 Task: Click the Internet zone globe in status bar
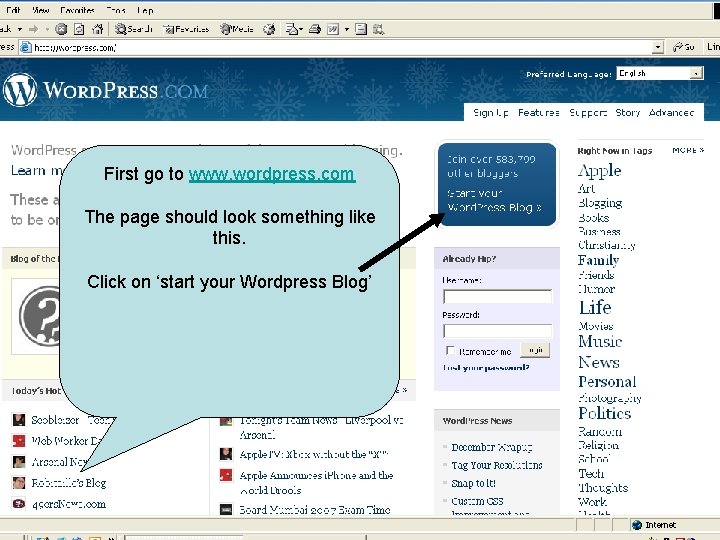tap(636, 525)
